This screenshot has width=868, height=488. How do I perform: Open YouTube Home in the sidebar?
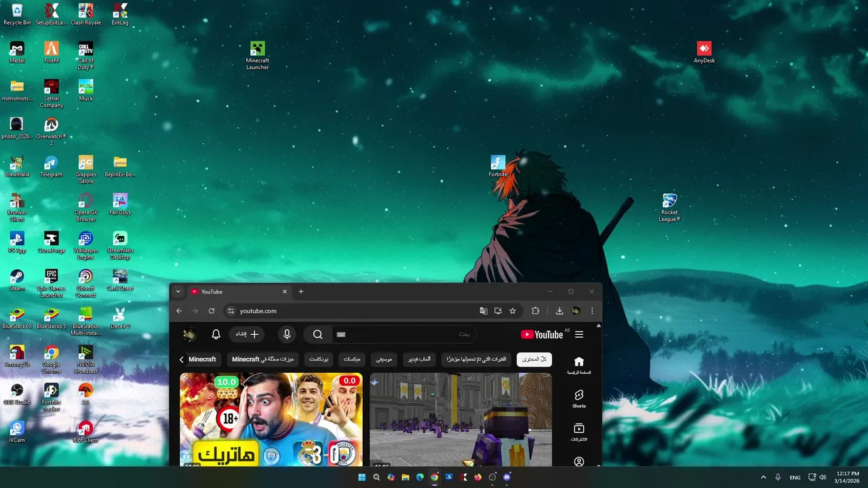pos(578,365)
